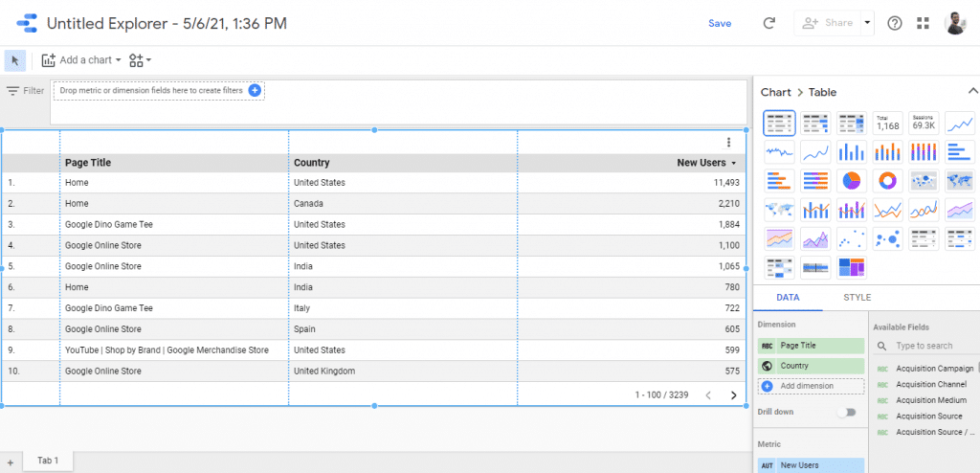Open the Add a chart dropdown
The height and width of the screenshot is (473, 980).
pyautogui.click(x=81, y=60)
